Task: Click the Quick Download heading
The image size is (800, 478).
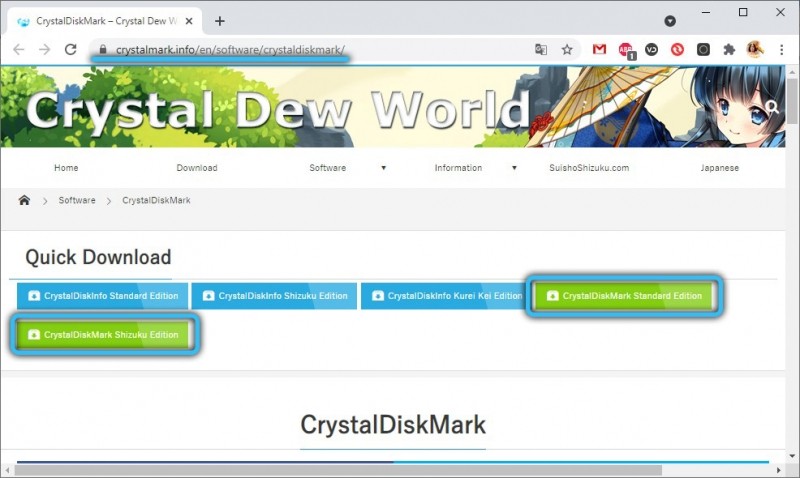Action: click(98, 257)
